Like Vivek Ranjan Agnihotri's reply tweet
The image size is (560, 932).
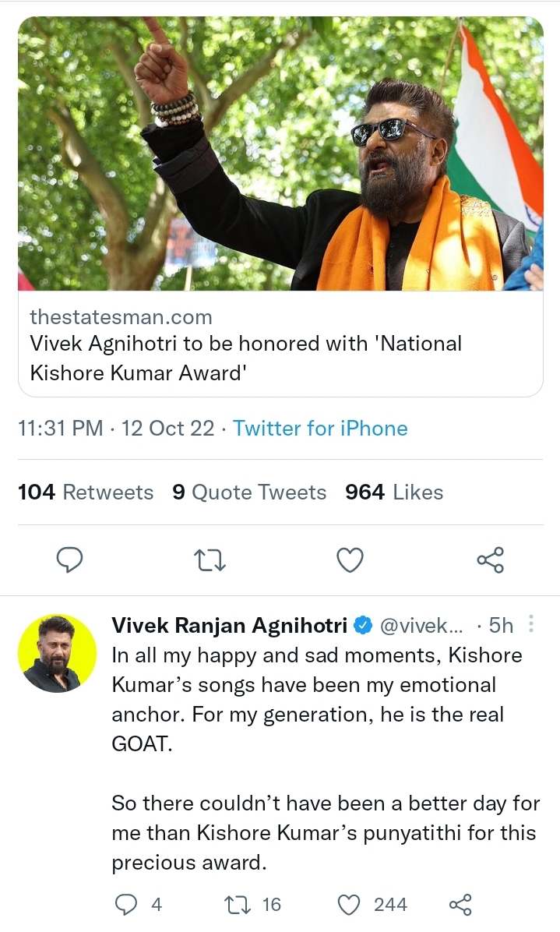(x=350, y=904)
